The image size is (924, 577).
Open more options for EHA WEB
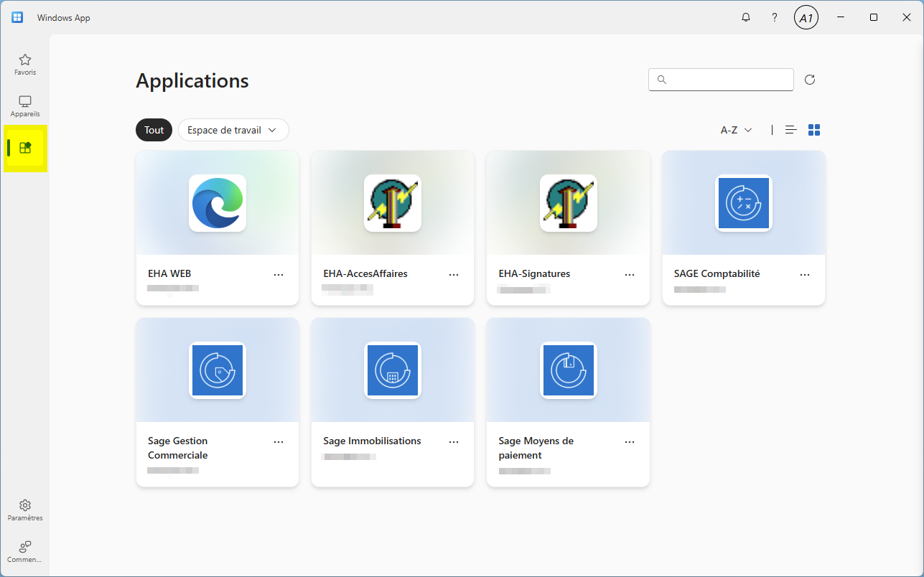pyautogui.click(x=279, y=274)
